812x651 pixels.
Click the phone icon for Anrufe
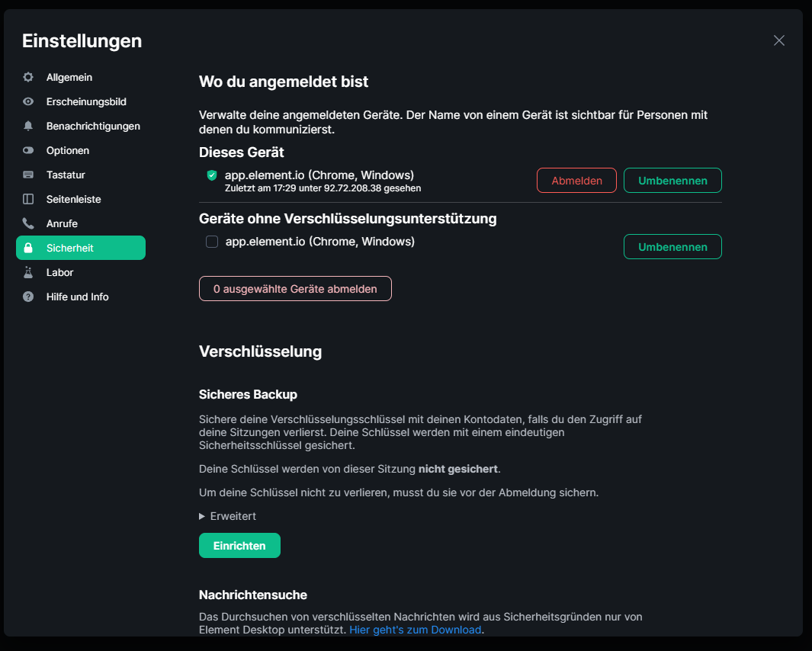tap(28, 223)
